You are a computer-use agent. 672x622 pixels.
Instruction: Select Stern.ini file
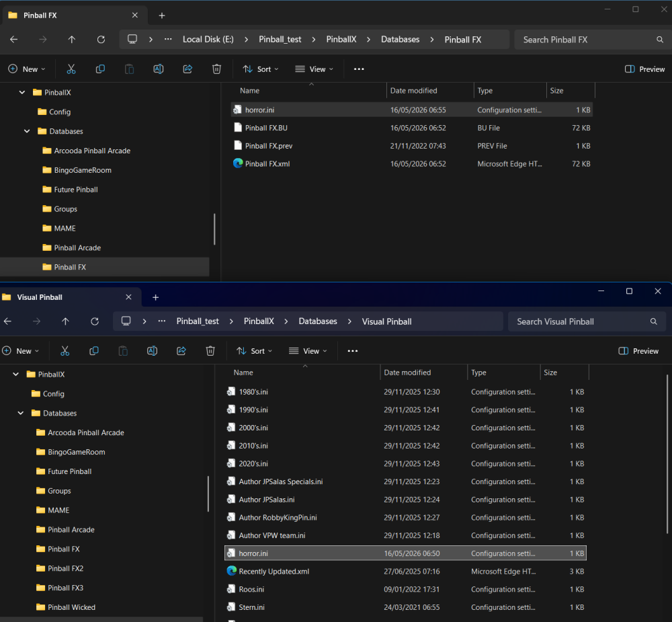(405, 607)
